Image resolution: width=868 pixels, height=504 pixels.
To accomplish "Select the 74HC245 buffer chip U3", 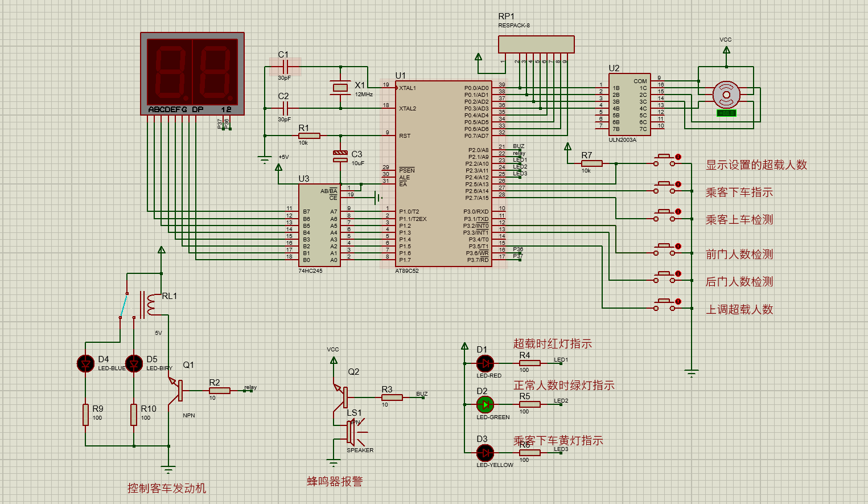I will [319, 225].
